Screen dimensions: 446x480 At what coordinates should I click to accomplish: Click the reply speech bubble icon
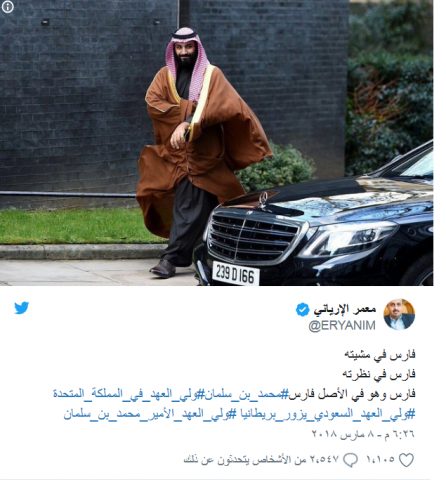350,460
